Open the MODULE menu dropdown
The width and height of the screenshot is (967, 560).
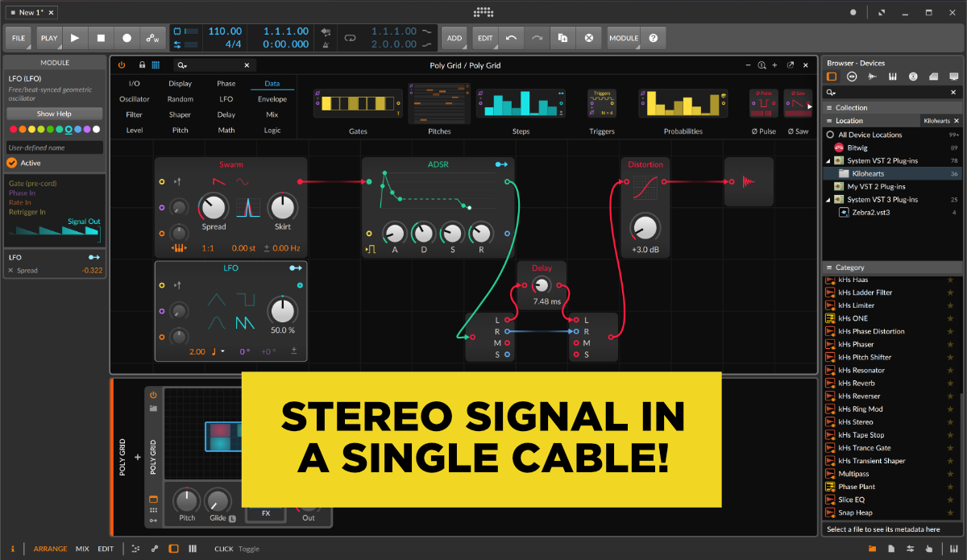[x=624, y=38]
